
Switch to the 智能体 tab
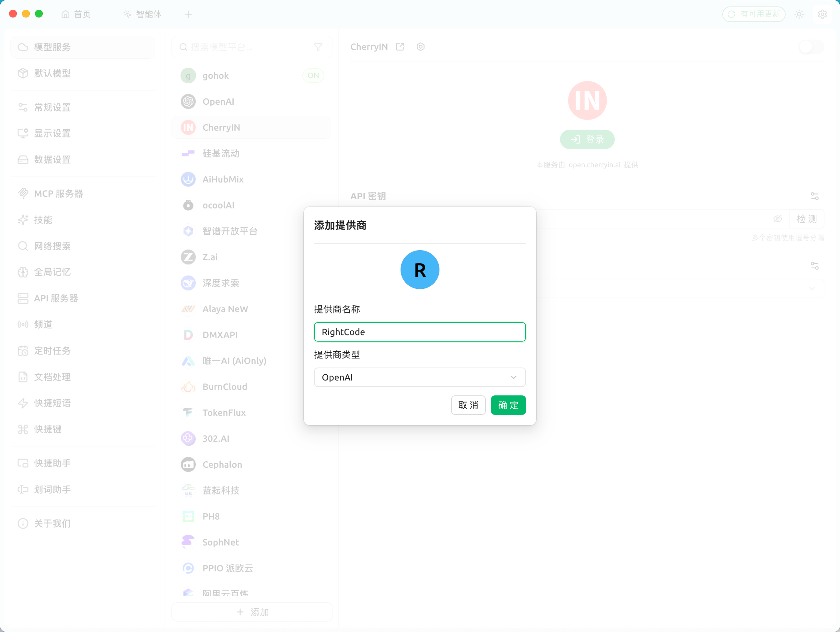tap(143, 14)
